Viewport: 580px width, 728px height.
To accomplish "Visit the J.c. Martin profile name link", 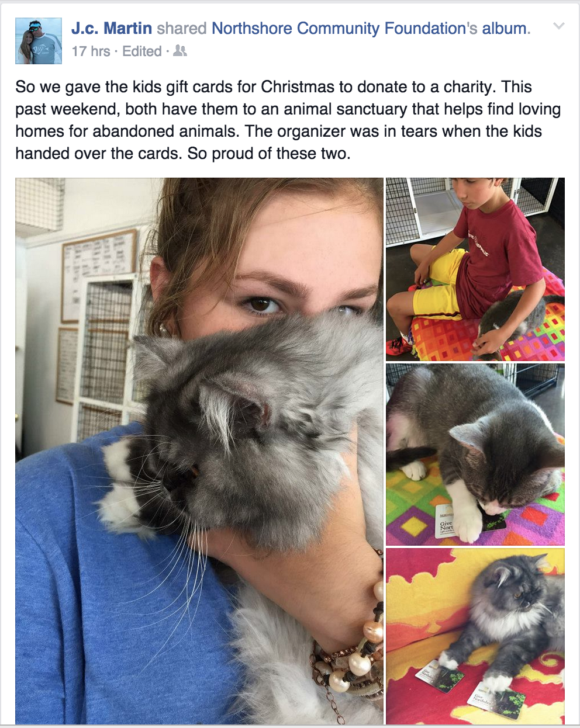I will coord(112,28).
